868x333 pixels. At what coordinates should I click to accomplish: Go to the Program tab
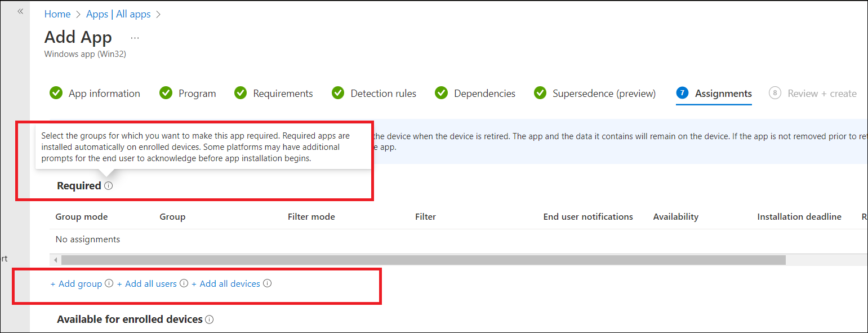pyautogui.click(x=197, y=94)
